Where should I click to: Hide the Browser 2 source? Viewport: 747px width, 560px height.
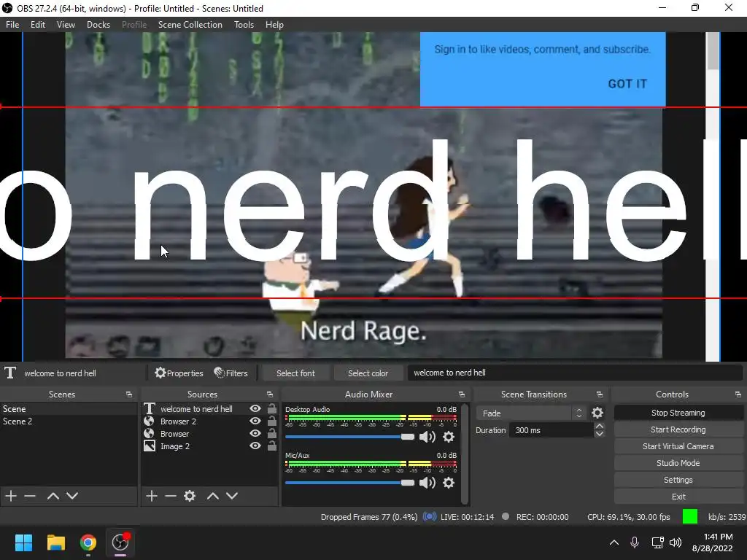[x=255, y=421]
